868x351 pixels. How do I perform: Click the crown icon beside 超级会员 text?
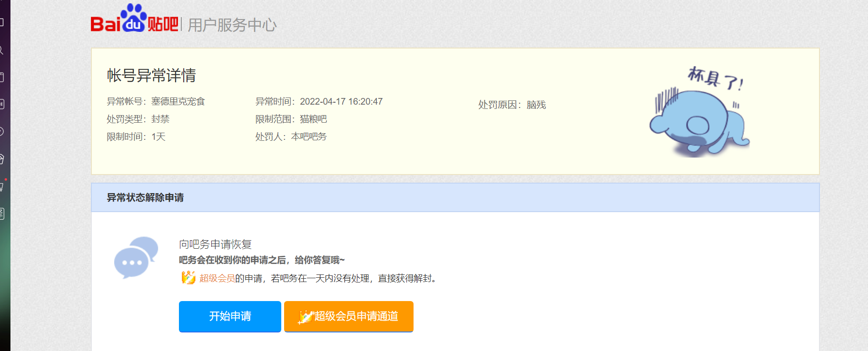coord(188,277)
